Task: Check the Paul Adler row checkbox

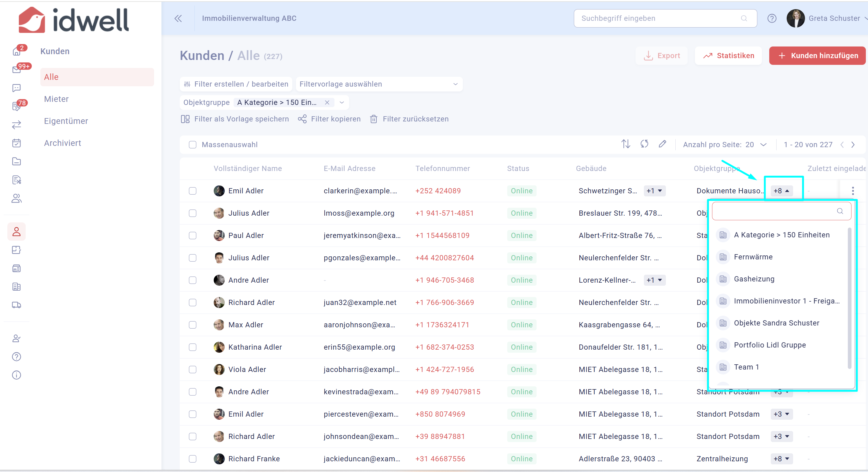Action: (192, 235)
